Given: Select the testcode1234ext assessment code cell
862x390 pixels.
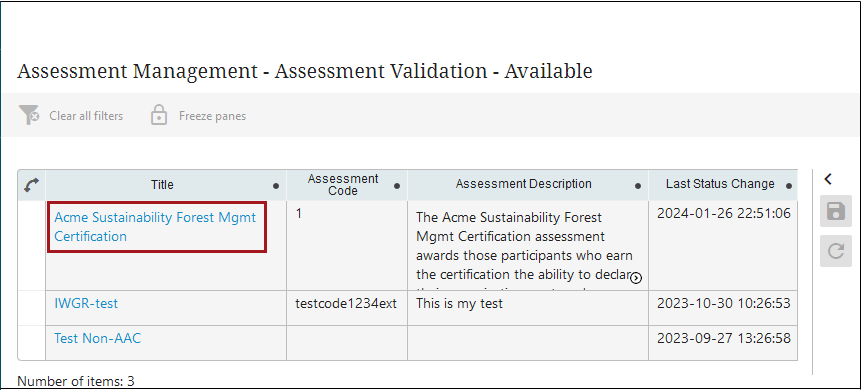Looking at the screenshot, I should coord(346,303).
